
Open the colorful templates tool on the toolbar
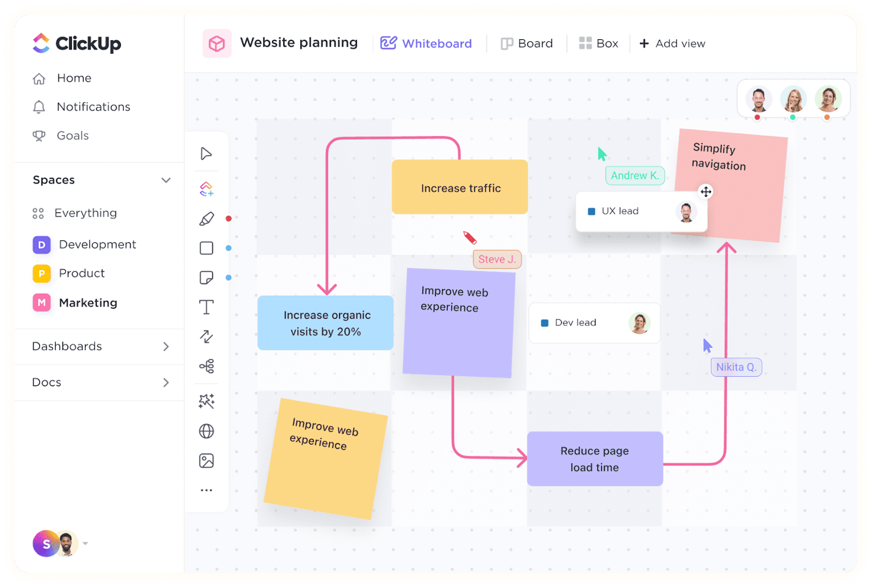pos(206,188)
